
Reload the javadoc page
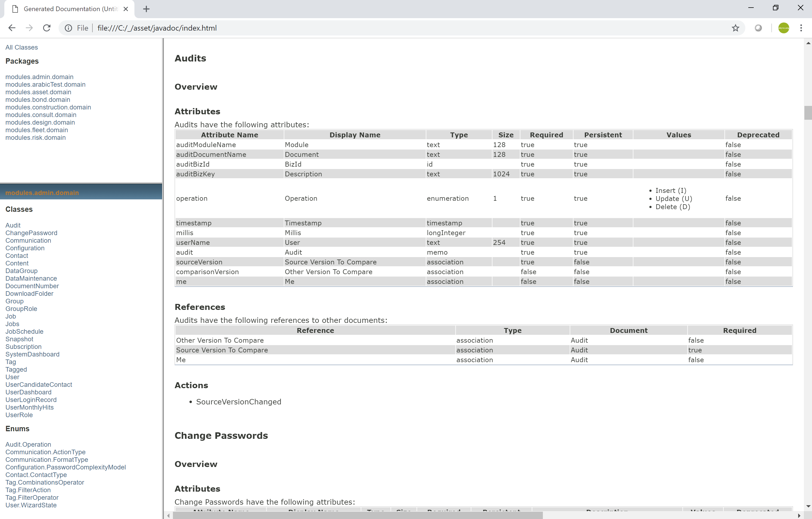point(47,28)
